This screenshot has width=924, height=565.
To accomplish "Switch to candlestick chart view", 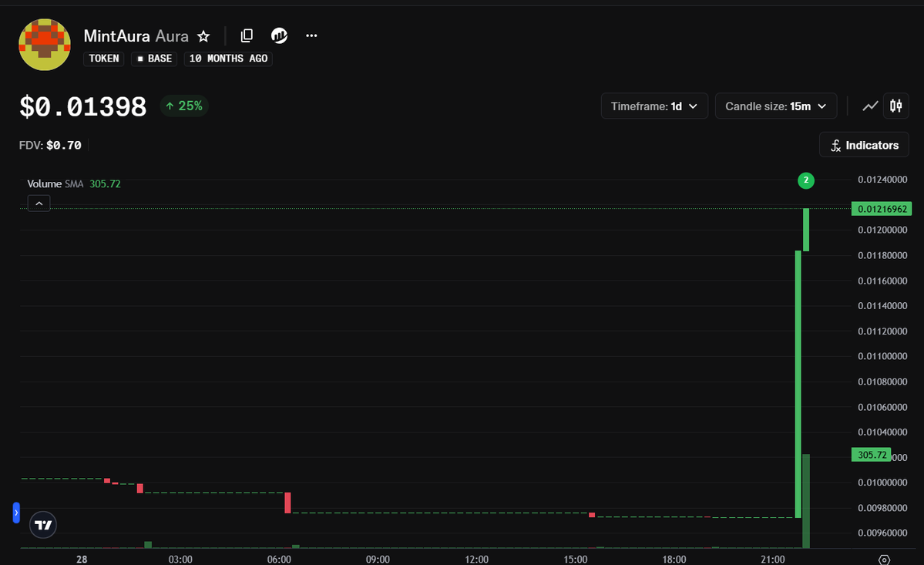I will pos(895,106).
